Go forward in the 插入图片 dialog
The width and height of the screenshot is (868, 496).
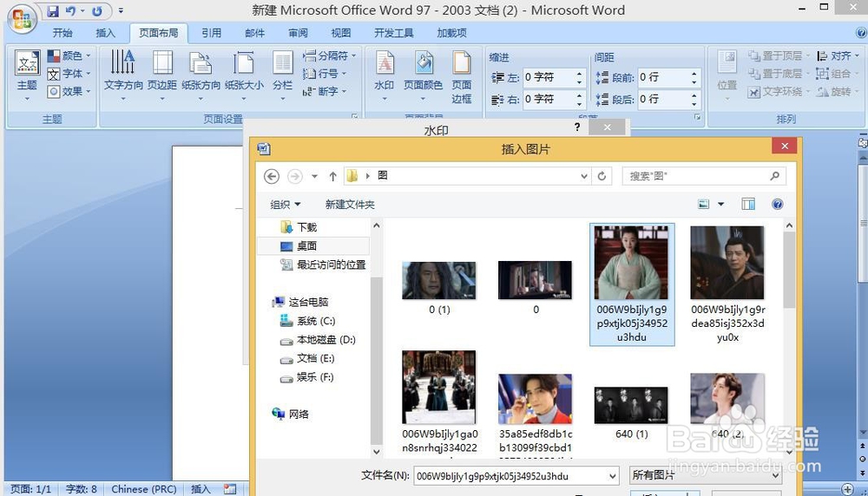[295, 176]
